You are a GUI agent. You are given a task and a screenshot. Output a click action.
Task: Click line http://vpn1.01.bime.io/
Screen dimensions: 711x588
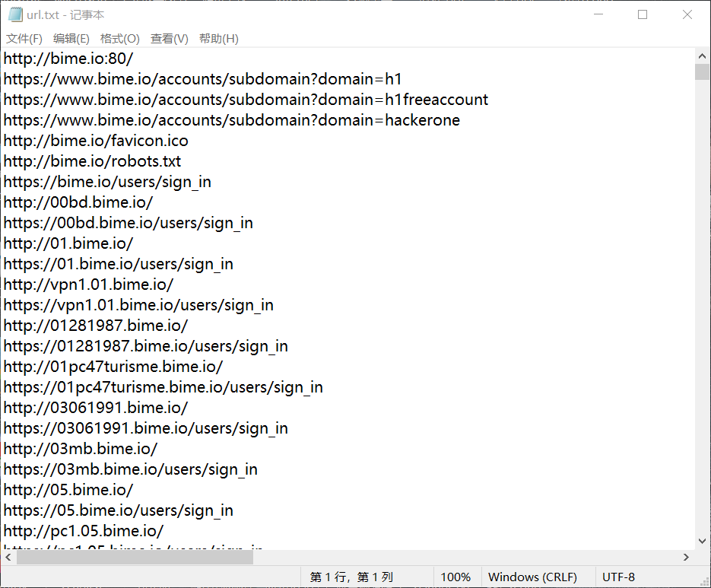pyautogui.click(x=88, y=284)
